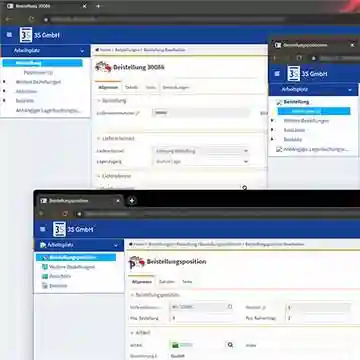Open a new tab beside the Beistellung 30086 tab
The image size is (360, 360).
click(98, 6)
